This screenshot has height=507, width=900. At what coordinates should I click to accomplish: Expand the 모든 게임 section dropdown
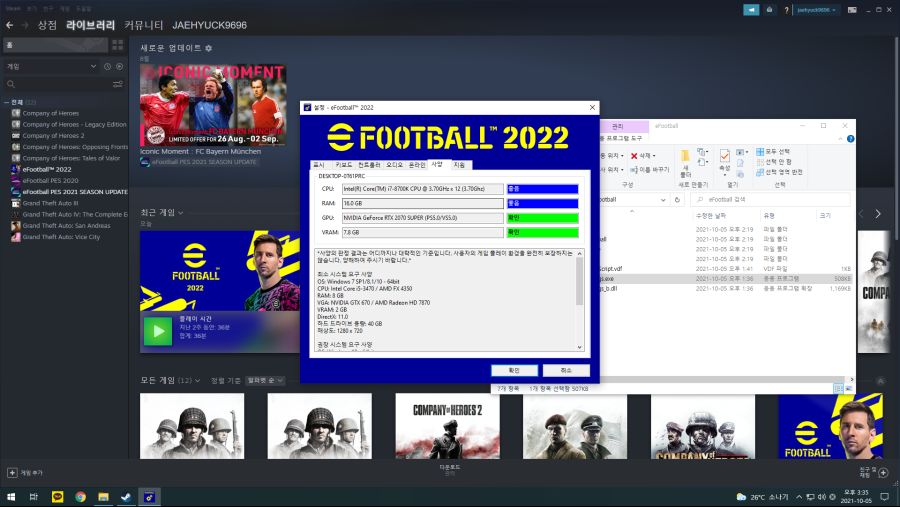(197, 381)
